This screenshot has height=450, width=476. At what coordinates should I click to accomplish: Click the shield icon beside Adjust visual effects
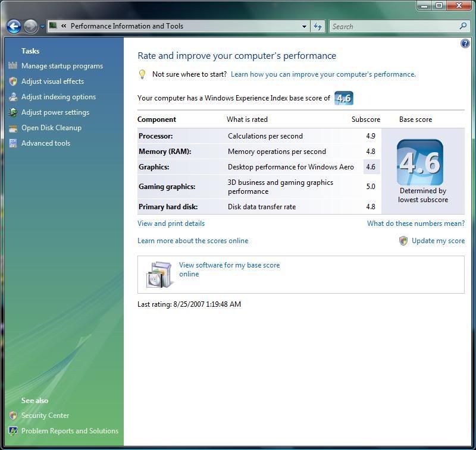pyautogui.click(x=13, y=81)
